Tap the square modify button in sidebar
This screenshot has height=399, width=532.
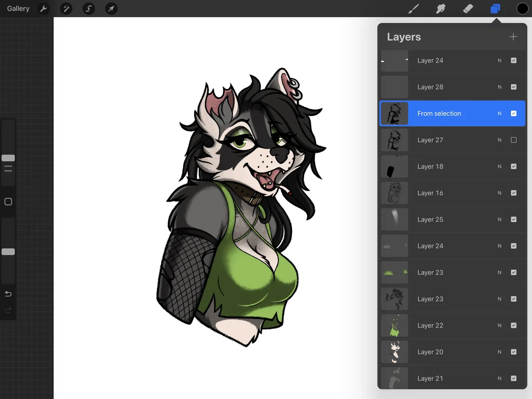pyautogui.click(x=8, y=202)
